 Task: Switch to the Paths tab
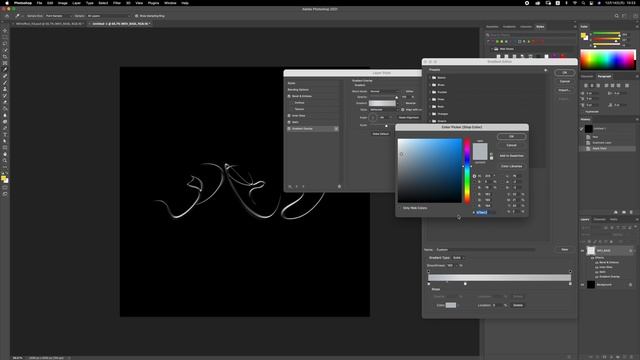click(613, 220)
